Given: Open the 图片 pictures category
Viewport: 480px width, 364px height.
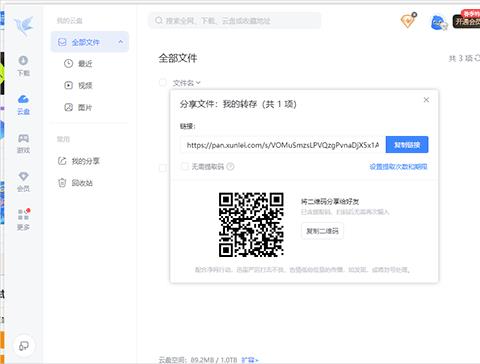Looking at the screenshot, I should (x=79, y=107).
